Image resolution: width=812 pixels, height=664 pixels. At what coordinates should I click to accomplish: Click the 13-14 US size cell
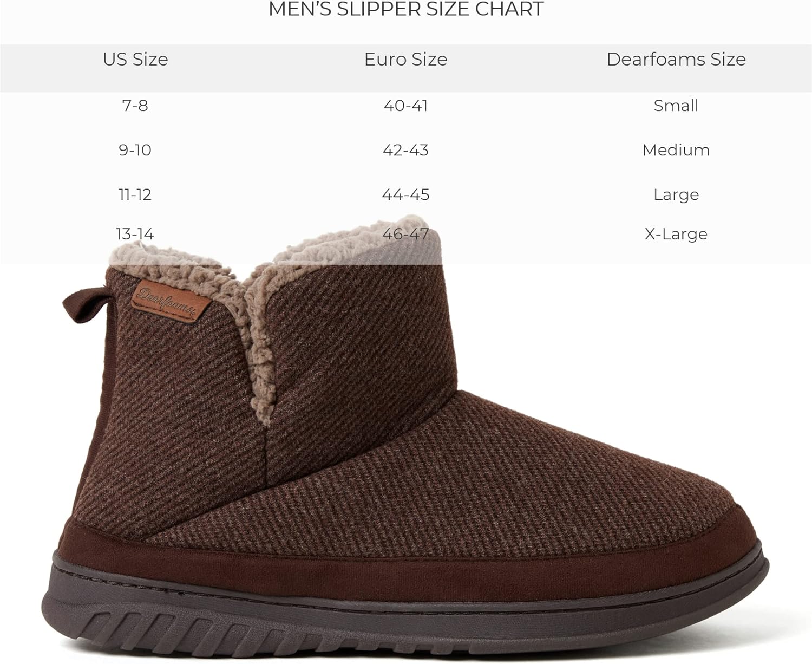coord(135,234)
